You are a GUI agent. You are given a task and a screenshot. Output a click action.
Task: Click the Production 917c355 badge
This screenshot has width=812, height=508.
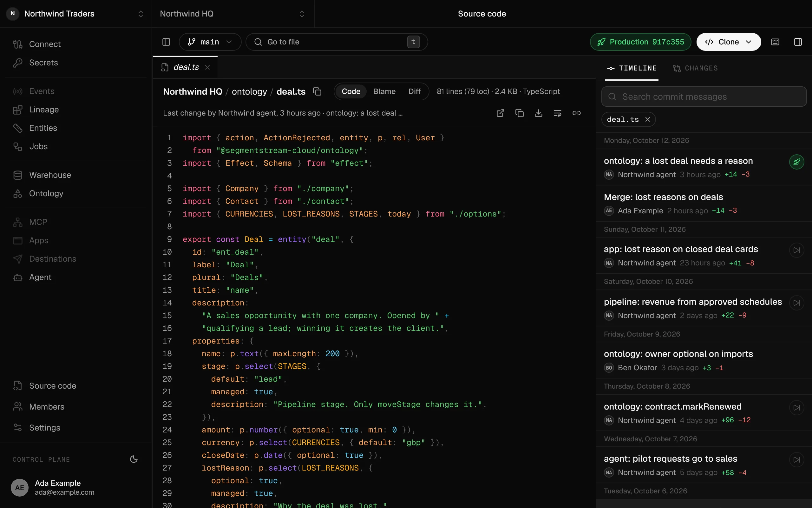pos(640,42)
